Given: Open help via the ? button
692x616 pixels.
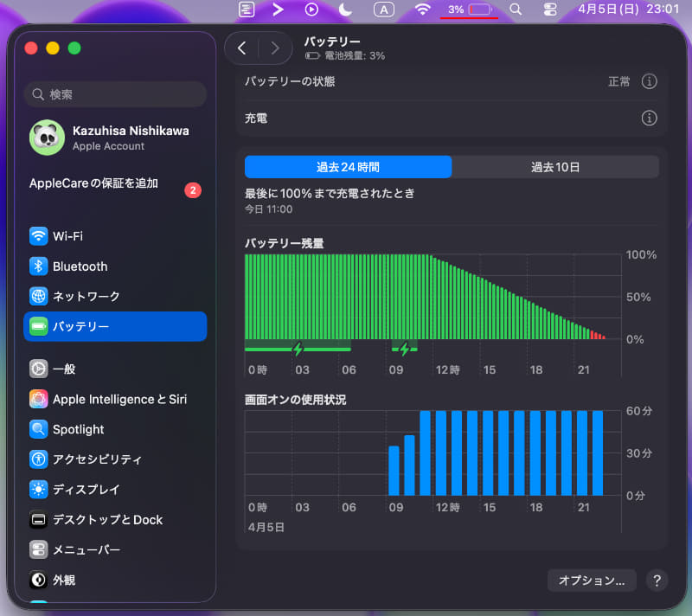Looking at the screenshot, I should (657, 581).
